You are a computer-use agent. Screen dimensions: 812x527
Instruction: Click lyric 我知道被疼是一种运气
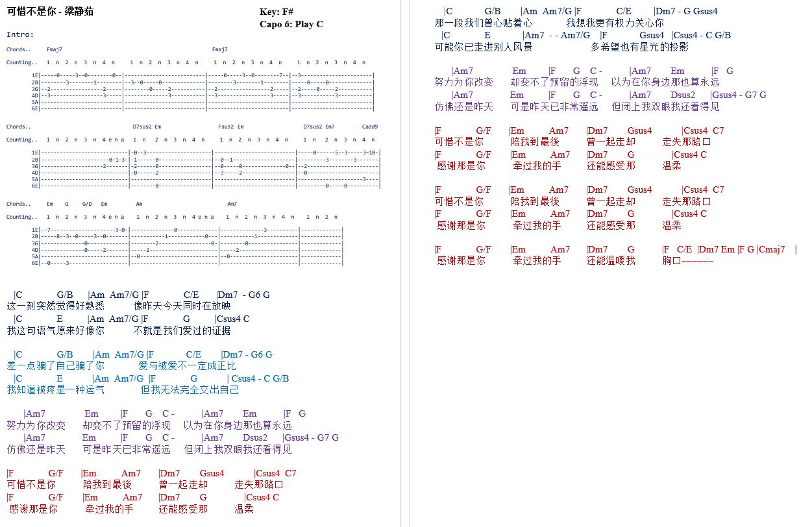55,390
